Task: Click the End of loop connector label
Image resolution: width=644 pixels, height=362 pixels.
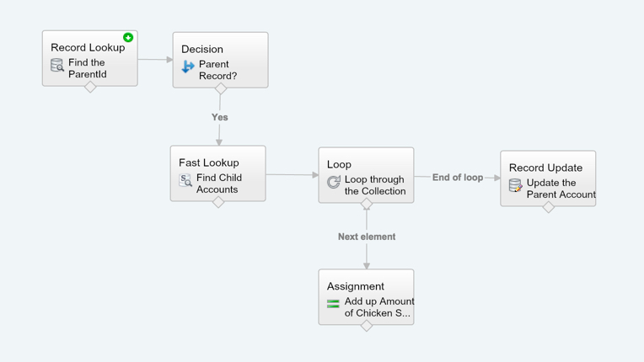Action: pyautogui.click(x=458, y=178)
